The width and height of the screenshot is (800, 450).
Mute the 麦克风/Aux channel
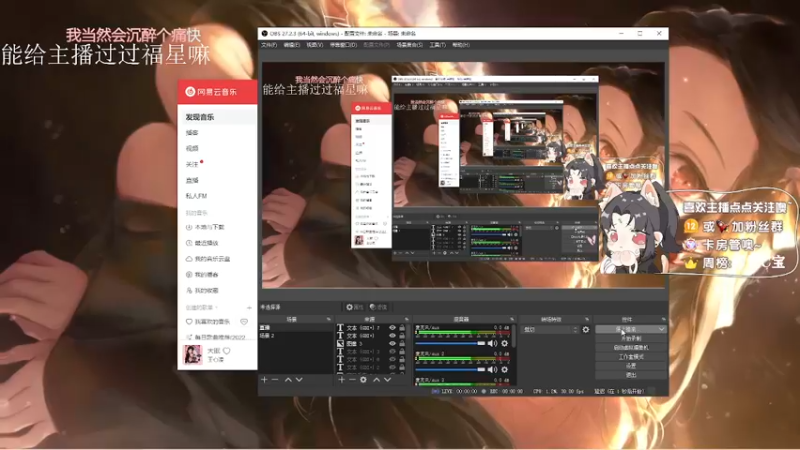492,343
